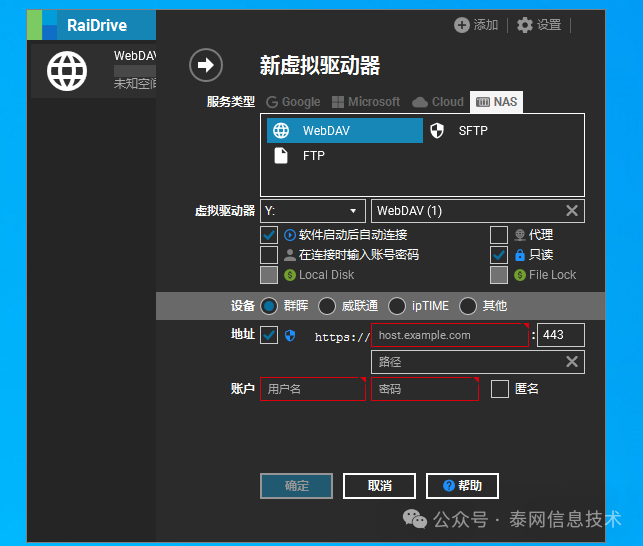Select the WebDAV drive entry in sidebar
The image size is (643, 546).
point(93,71)
